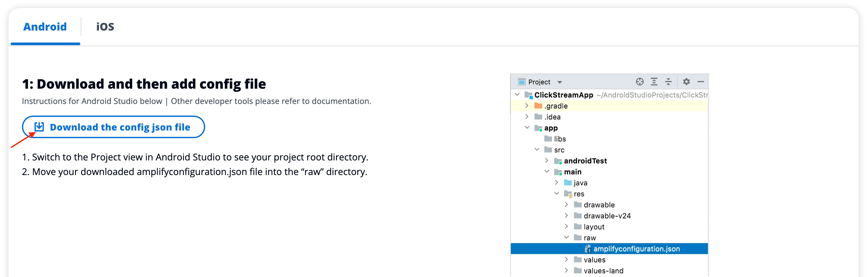Expand the androidTest folder chevron
Screen dimensions: 868x277
pos(547,160)
